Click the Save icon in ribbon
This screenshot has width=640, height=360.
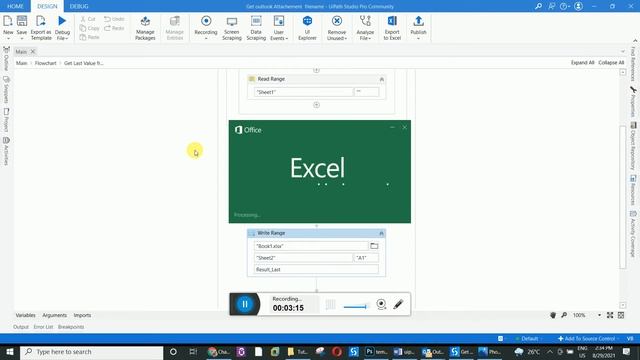click(x=22, y=21)
